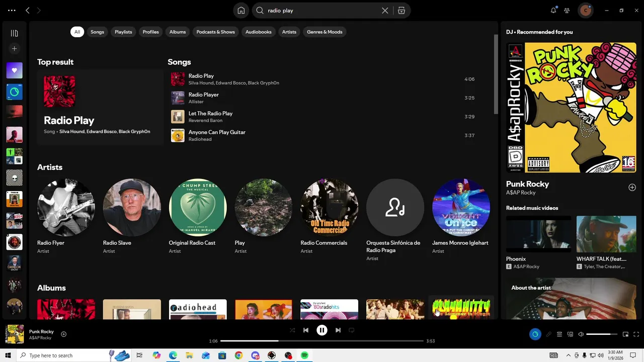Screen dimensions: 644x362
Task: Open the mini player
Action: pyautogui.click(x=625, y=334)
